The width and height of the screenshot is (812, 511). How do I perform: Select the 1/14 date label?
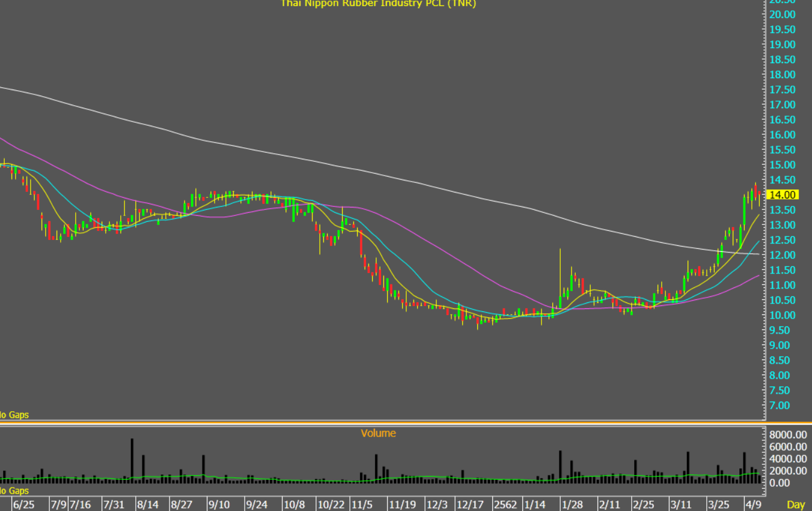(x=534, y=504)
